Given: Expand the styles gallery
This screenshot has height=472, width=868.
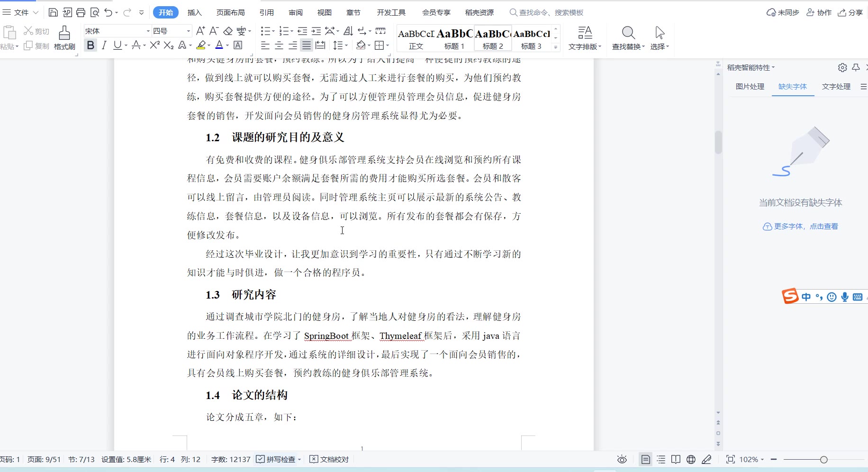Looking at the screenshot, I should tap(556, 47).
